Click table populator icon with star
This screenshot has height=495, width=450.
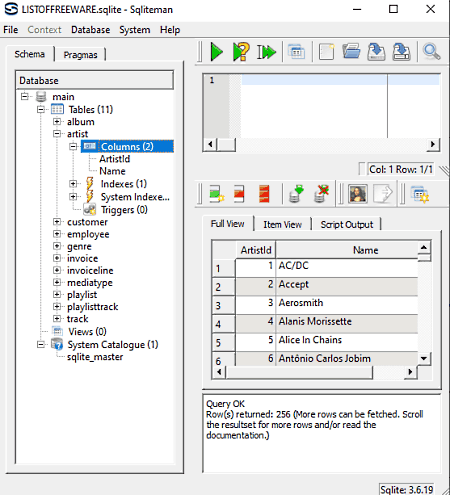pyautogui.click(x=420, y=194)
